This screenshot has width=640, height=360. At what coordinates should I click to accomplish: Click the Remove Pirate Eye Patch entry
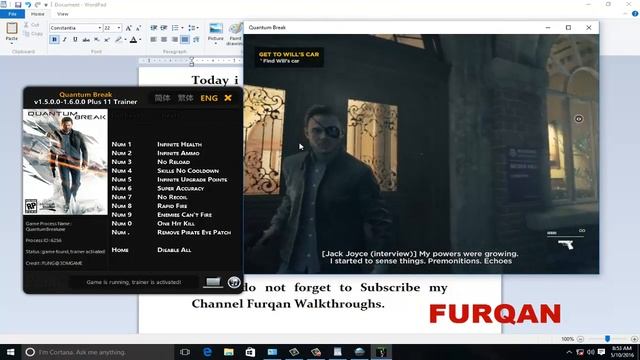pos(194,232)
